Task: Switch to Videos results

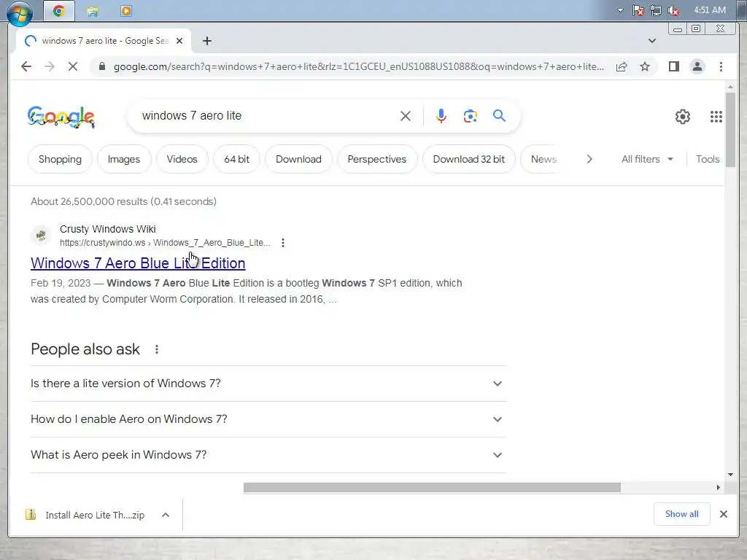Action: [x=182, y=159]
